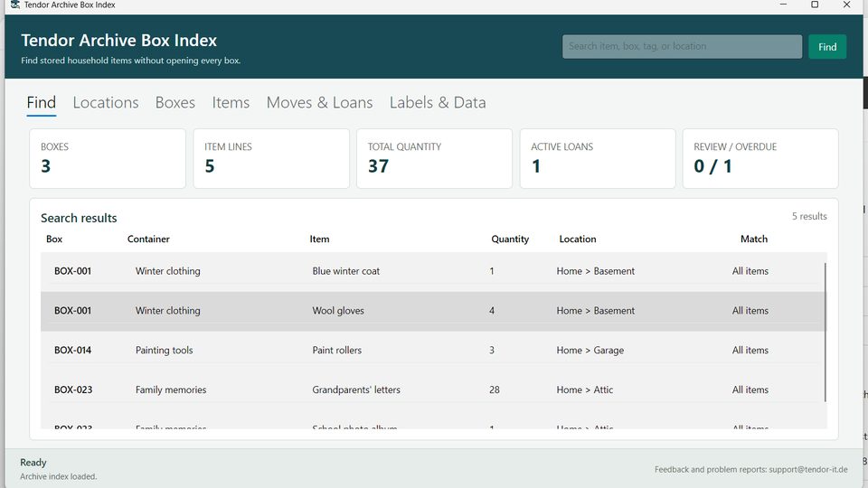Switch to the Find tab

pyautogui.click(x=42, y=103)
